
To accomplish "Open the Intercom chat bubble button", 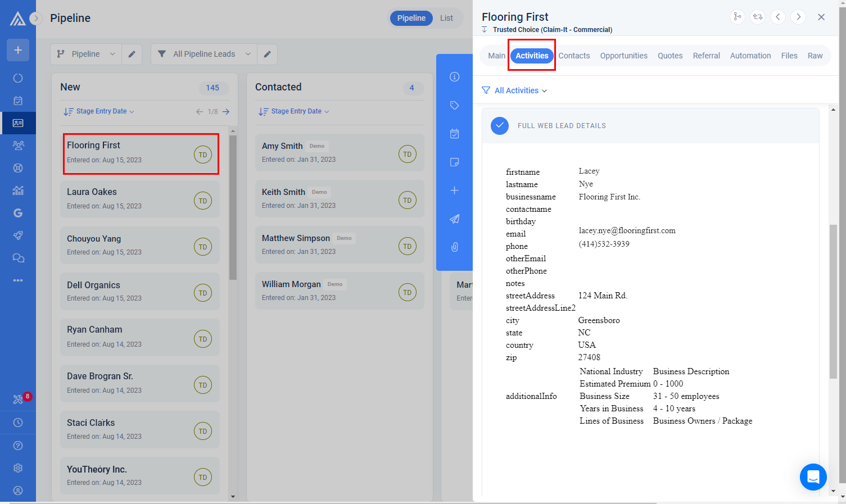I will [813, 477].
